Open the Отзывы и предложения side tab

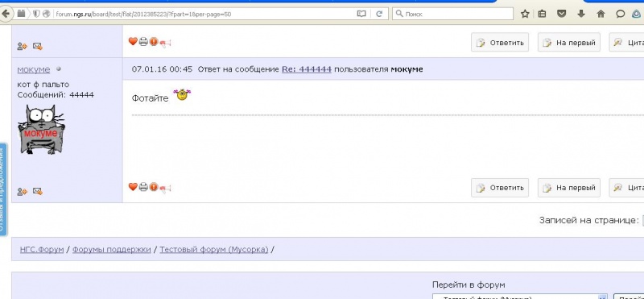click(3, 189)
